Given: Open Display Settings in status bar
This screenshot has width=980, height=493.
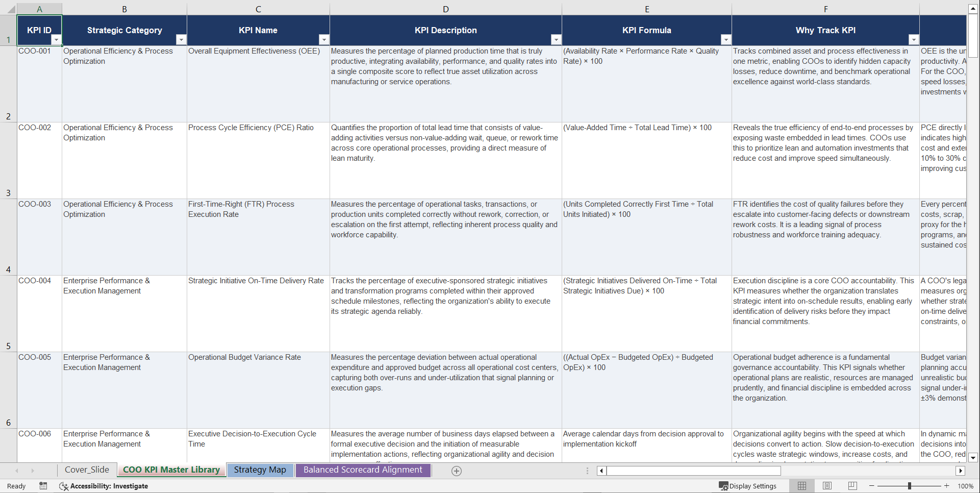Looking at the screenshot, I should coord(748,486).
